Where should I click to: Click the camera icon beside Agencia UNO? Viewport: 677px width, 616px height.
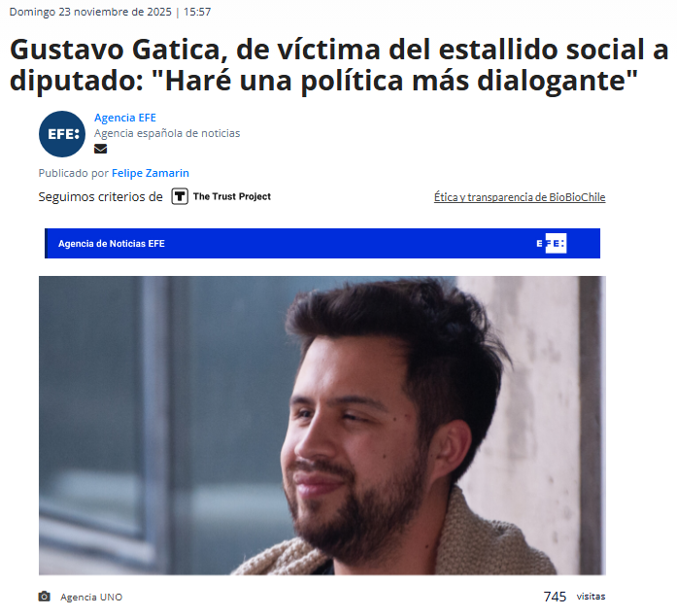click(x=44, y=597)
